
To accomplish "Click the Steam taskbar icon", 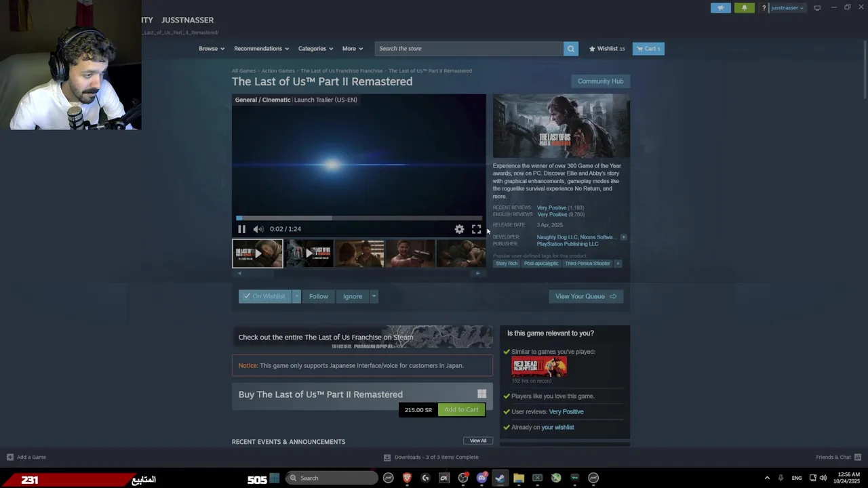I will click(500, 478).
